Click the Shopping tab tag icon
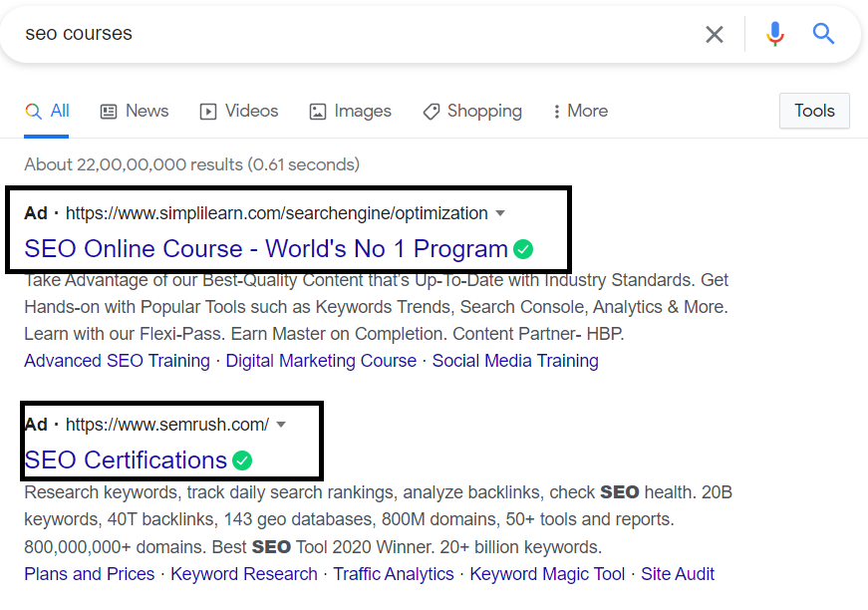868x610 pixels. coord(432,112)
